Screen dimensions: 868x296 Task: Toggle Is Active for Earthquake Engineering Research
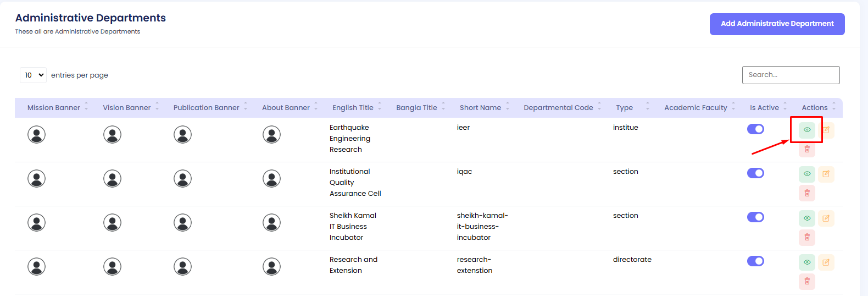[755, 129]
